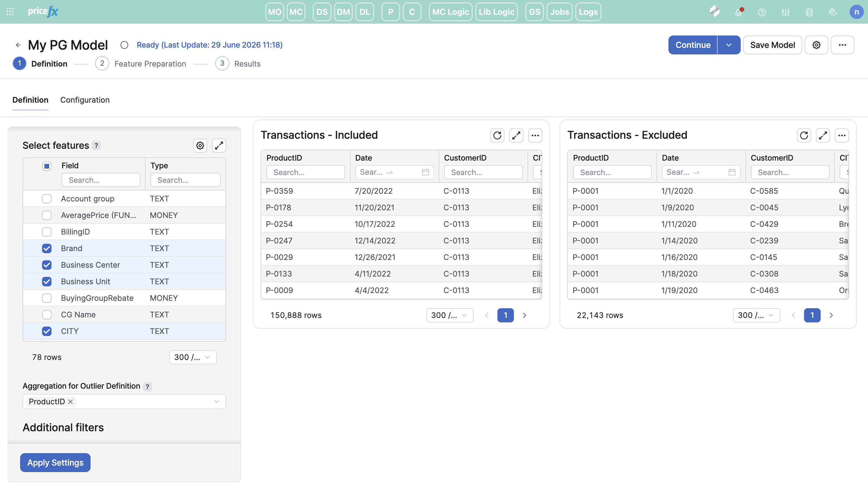Image resolution: width=868 pixels, height=491 pixels.
Task: Open page size dropdown under 150,888 rows
Action: (449, 315)
